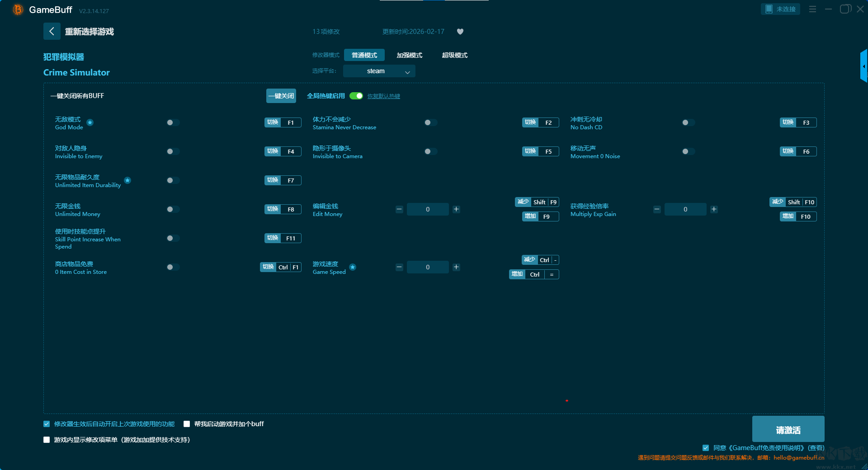Click the Multiply Exp Gain value field
Image resolution: width=868 pixels, height=470 pixels.
[x=685, y=209]
